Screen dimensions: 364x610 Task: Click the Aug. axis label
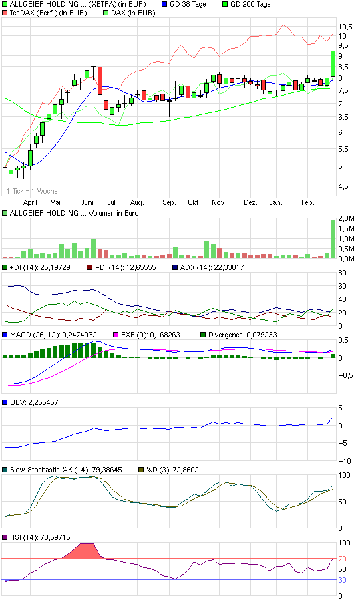pos(137,202)
